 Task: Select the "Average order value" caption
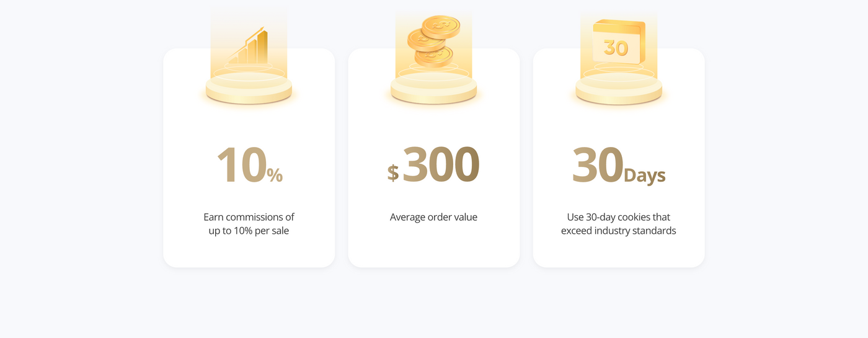pos(433,217)
